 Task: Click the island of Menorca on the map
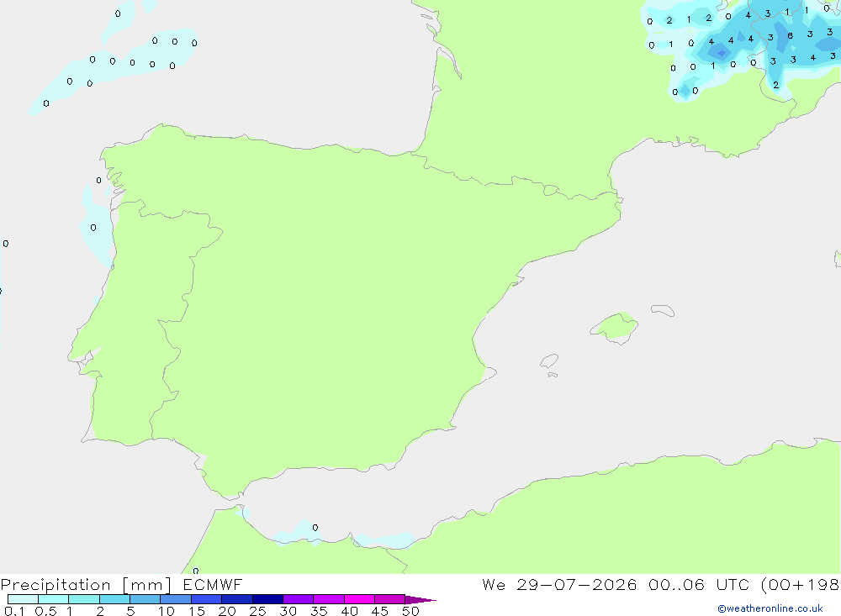[663, 310]
